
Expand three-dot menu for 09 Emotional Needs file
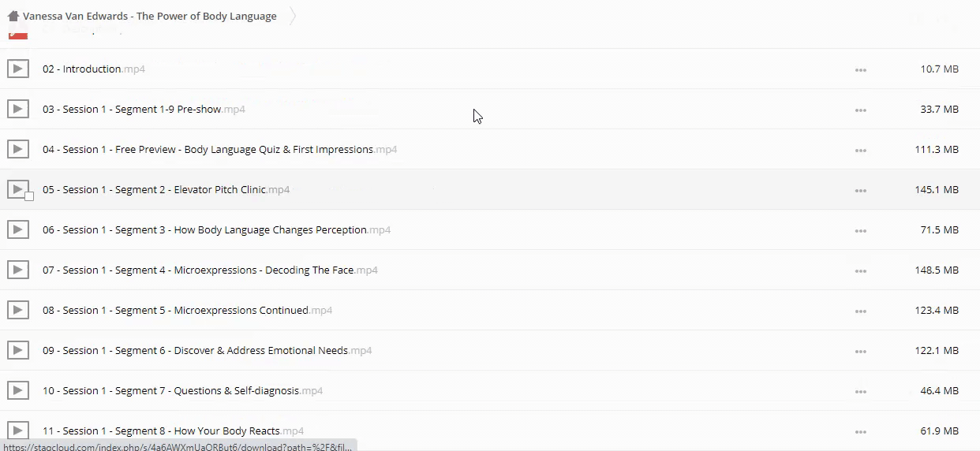860,351
